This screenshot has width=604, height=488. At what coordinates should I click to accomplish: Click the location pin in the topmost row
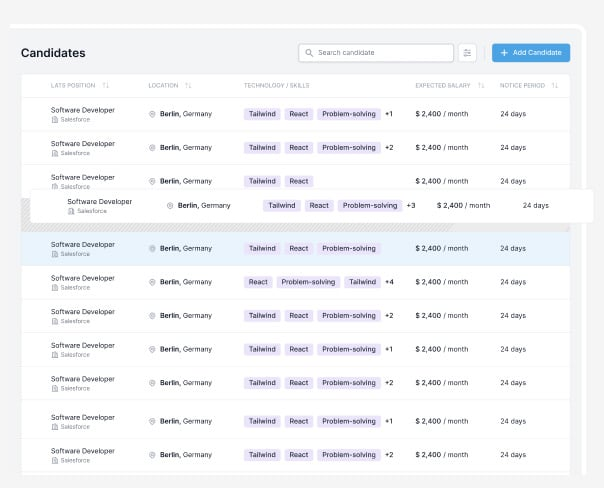tap(152, 114)
